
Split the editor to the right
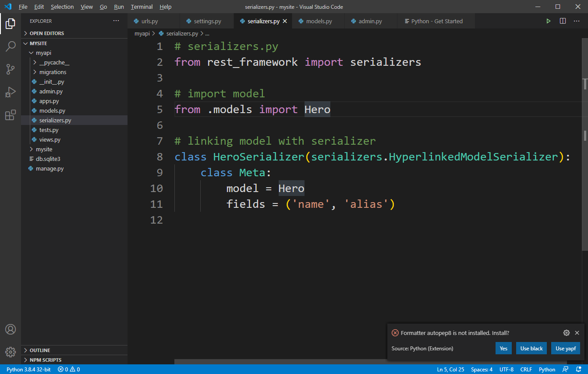(563, 21)
